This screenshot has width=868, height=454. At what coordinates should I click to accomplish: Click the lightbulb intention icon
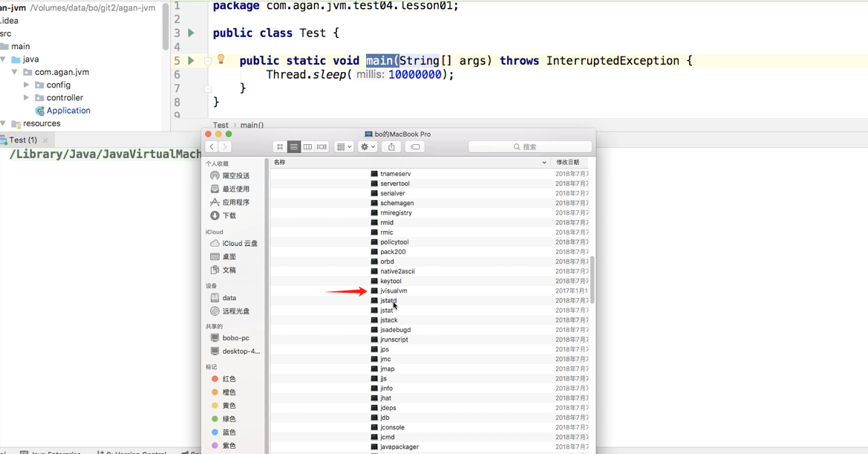[x=221, y=59]
